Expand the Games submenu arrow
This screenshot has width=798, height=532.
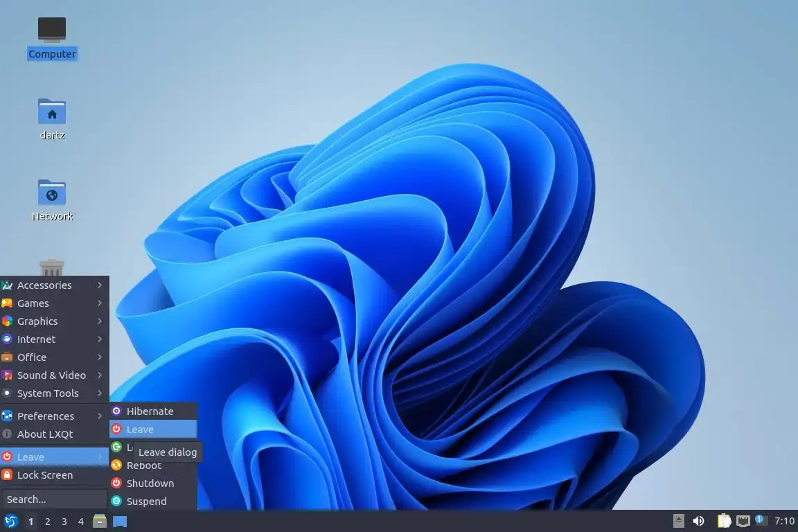[100, 303]
